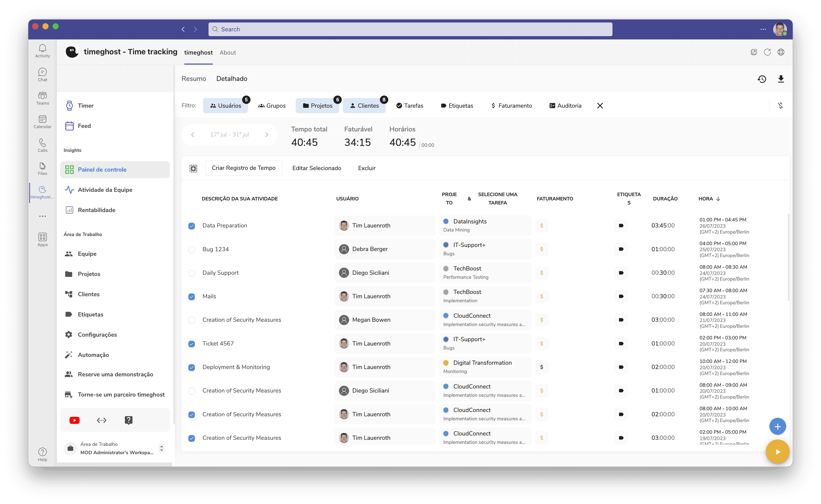Open Teams settings ellipsis in title bar
The image size is (821, 504).
(763, 29)
